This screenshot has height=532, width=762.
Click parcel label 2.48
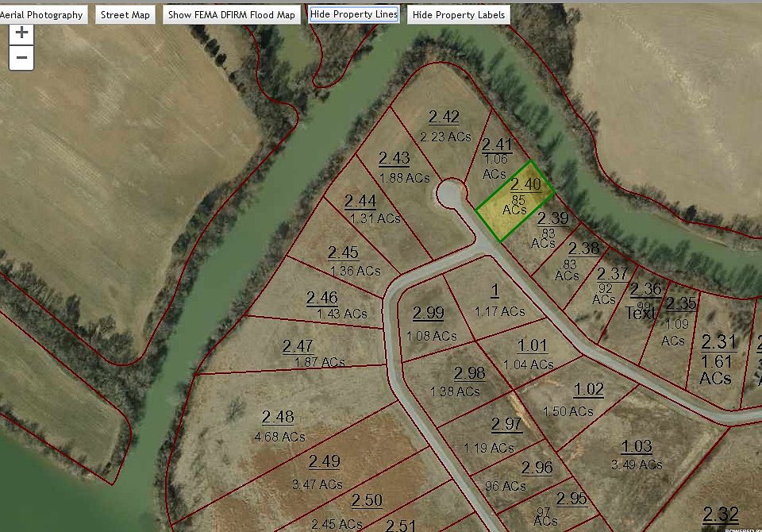point(278,417)
